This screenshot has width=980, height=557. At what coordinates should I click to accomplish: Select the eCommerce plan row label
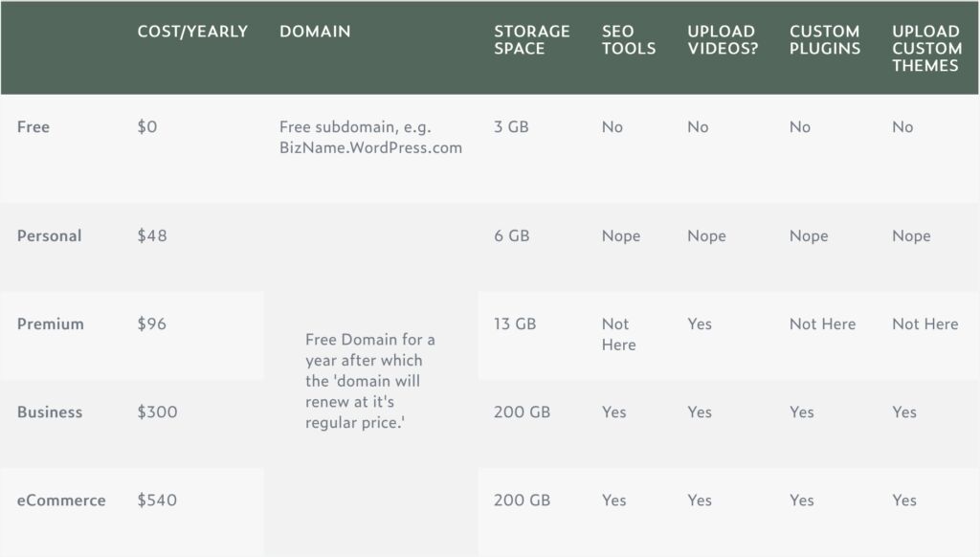click(x=59, y=500)
